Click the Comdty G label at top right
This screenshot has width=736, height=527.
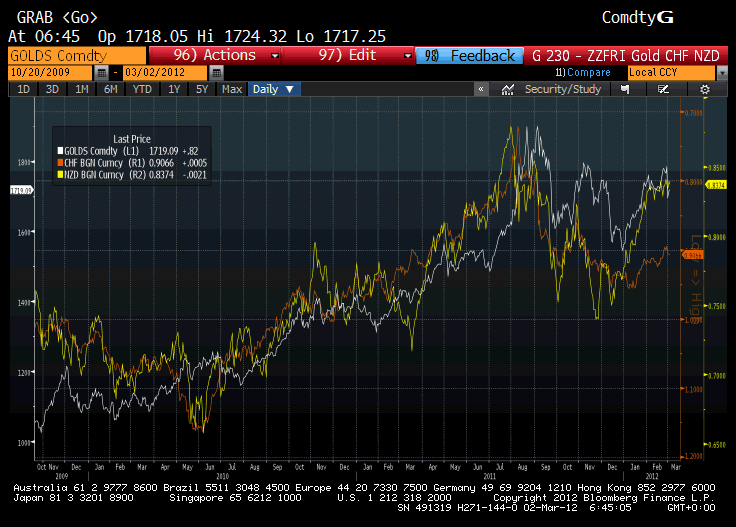[x=637, y=18]
